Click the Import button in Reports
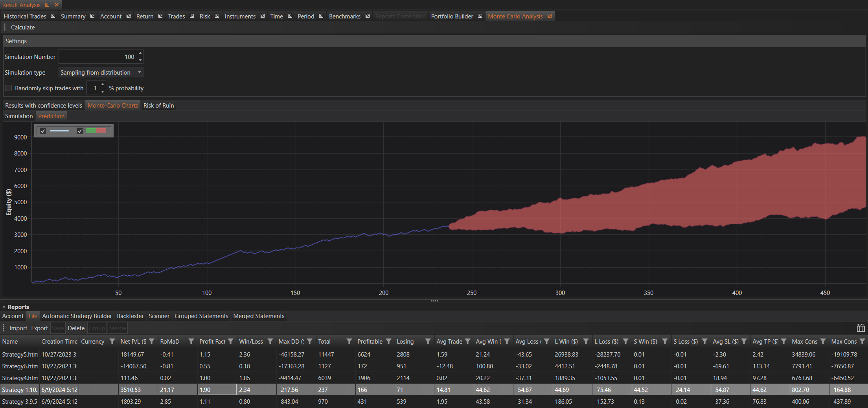 (x=18, y=328)
